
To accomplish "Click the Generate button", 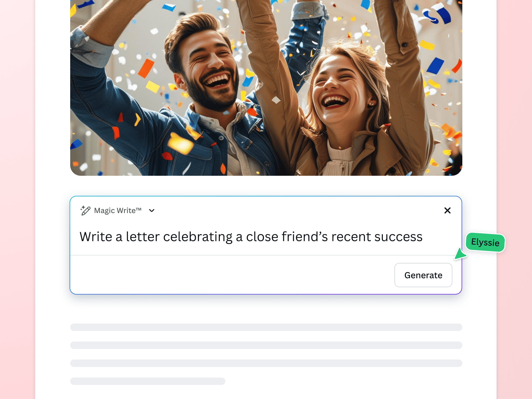I will [423, 275].
